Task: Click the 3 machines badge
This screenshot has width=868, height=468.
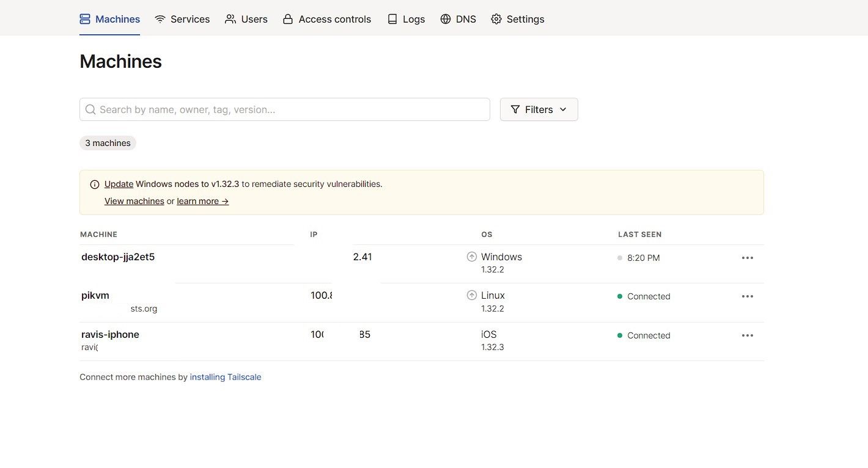Action: pyautogui.click(x=108, y=143)
